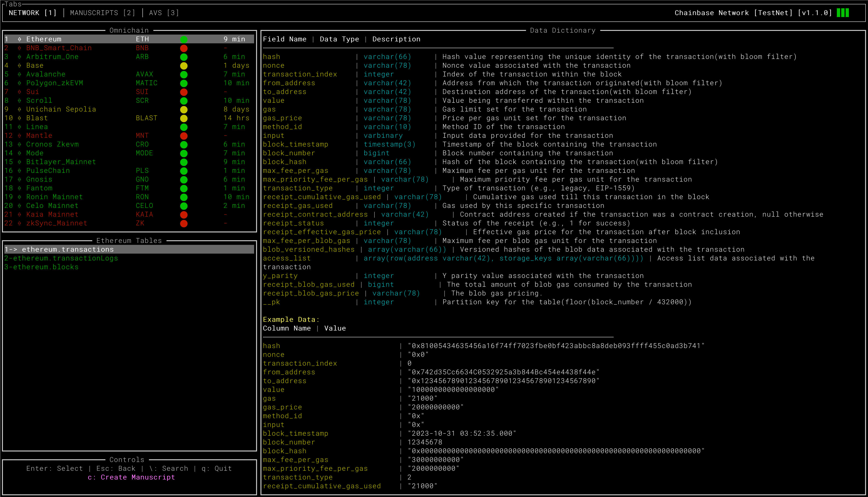Screen dimensions: 868x497
Task: Select the Kaia Mainnet chain entry
Action: tap(129, 214)
